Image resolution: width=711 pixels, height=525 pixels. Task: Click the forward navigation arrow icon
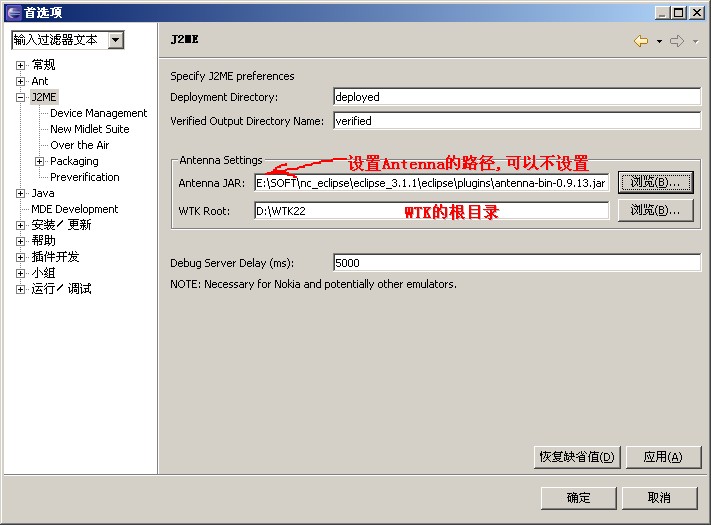pyautogui.click(x=677, y=41)
